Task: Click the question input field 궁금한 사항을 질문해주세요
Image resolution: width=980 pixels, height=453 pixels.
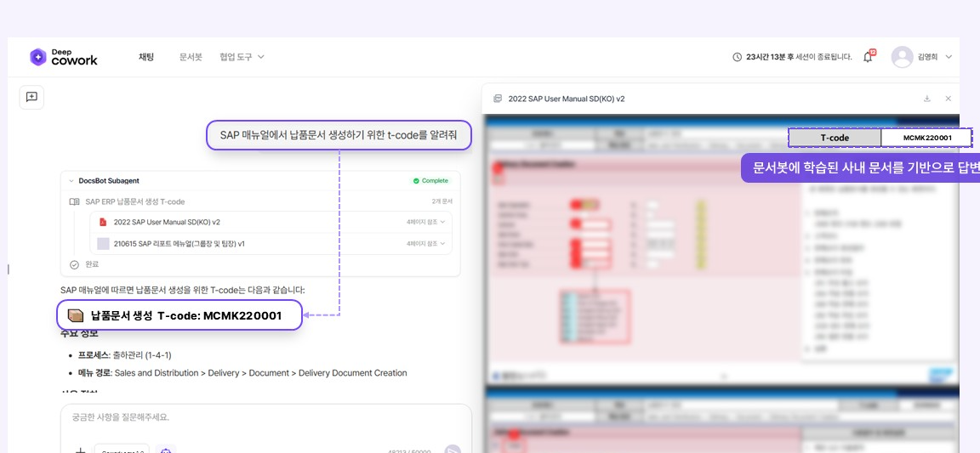Action: (x=265, y=417)
